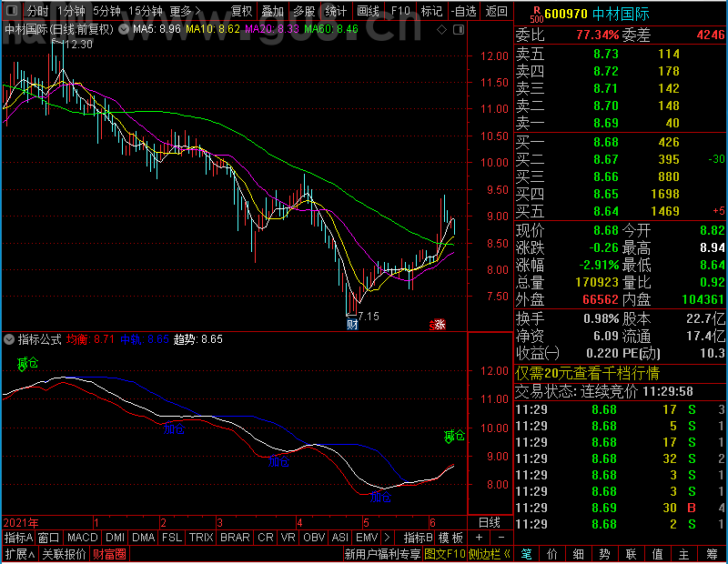Click the window layout icon at top-left

click(x=12, y=10)
